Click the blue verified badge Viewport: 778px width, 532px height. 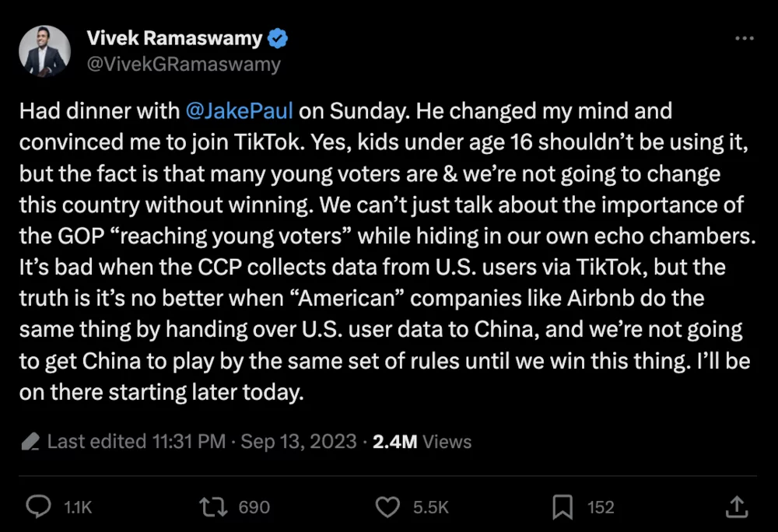pyautogui.click(x=279, y=39)
